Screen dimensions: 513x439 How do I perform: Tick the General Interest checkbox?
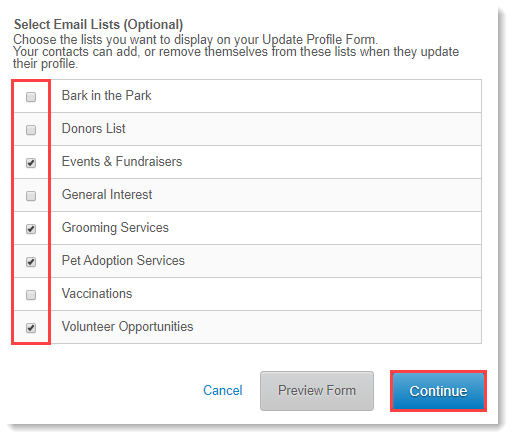tap(31, 196)
